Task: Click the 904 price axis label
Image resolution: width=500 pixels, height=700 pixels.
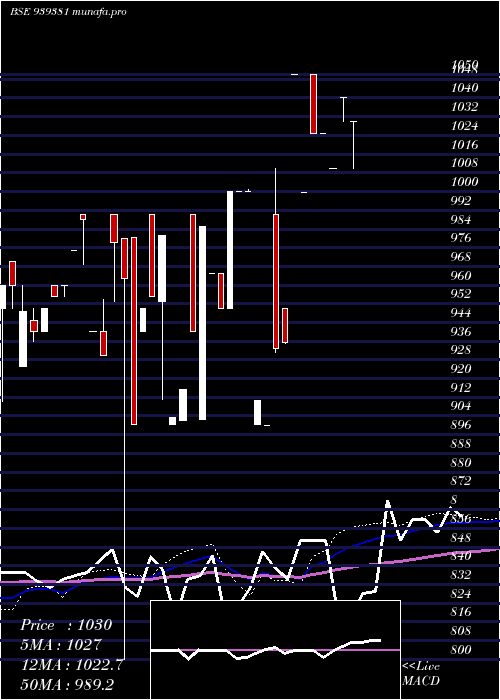Action: coord(461,406)
